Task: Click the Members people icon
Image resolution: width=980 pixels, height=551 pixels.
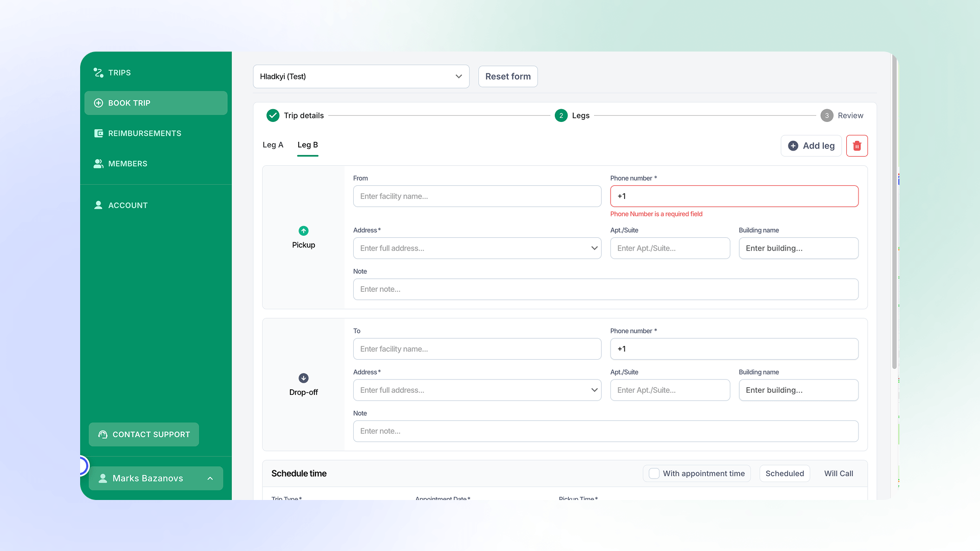Action: pos(99,164)
